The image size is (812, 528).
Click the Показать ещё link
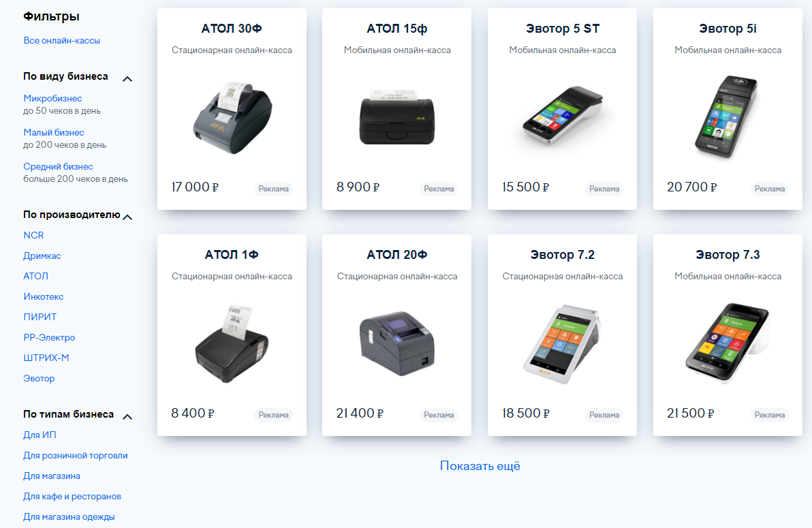480,466
